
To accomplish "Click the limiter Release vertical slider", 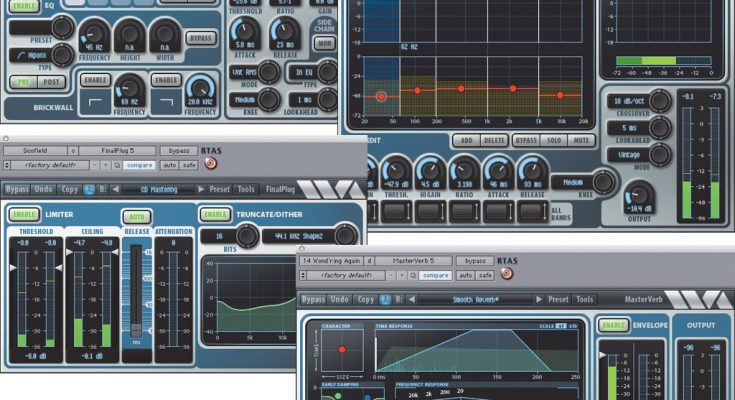I will (137, 290).
